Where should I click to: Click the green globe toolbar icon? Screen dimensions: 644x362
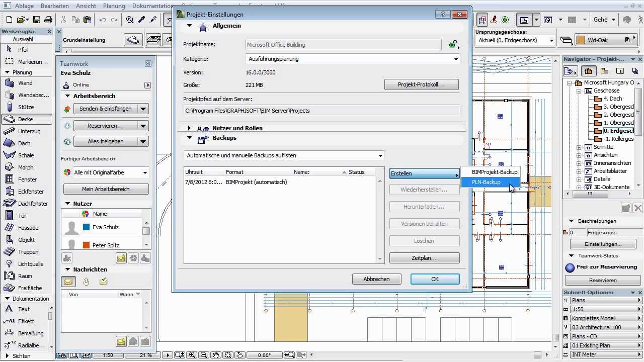506,20
